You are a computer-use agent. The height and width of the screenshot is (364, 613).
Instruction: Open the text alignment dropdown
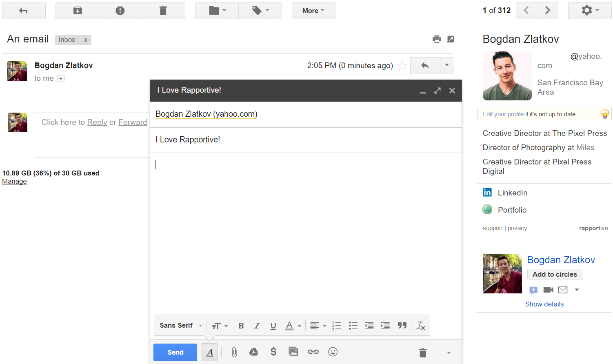coord(318,326)
